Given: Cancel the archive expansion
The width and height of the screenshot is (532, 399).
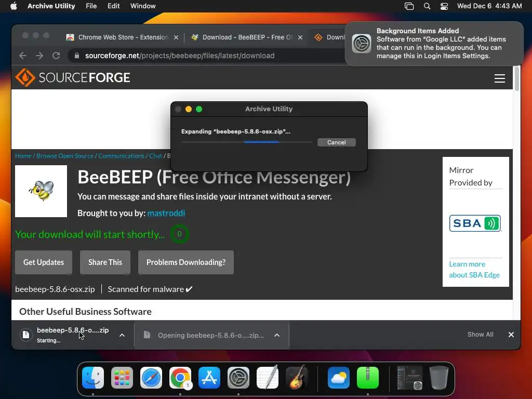Looking at the screenshot, I should pyautogui.click(x=336, y=142).
